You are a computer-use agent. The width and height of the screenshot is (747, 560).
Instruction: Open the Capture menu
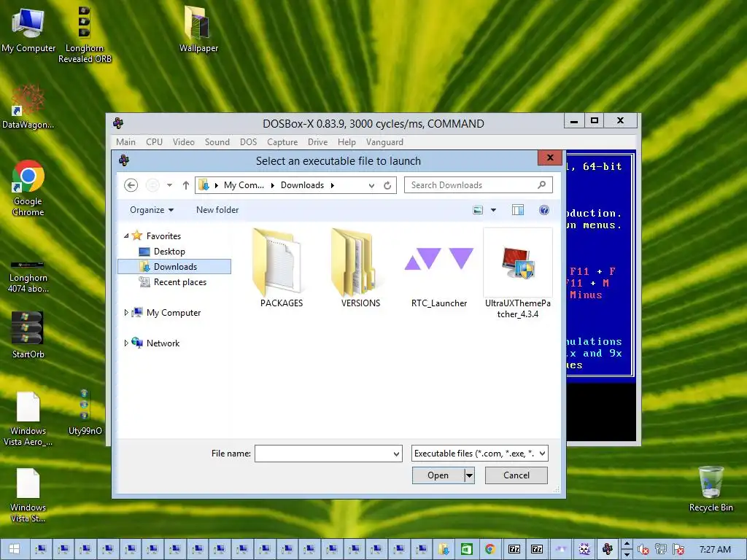click(282, 142)
